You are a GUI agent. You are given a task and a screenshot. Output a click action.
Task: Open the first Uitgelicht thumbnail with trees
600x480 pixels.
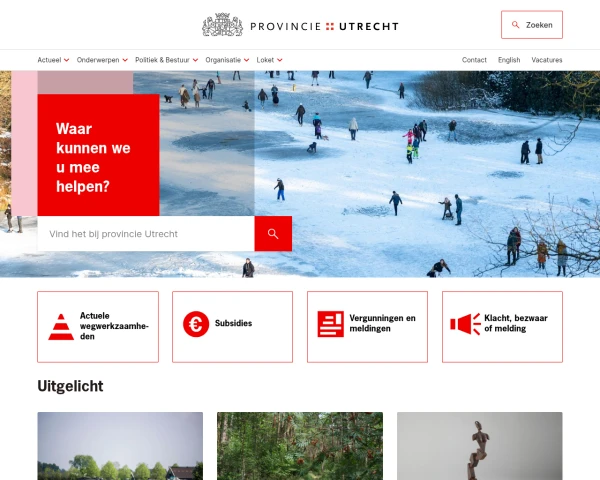click(120, 446)
